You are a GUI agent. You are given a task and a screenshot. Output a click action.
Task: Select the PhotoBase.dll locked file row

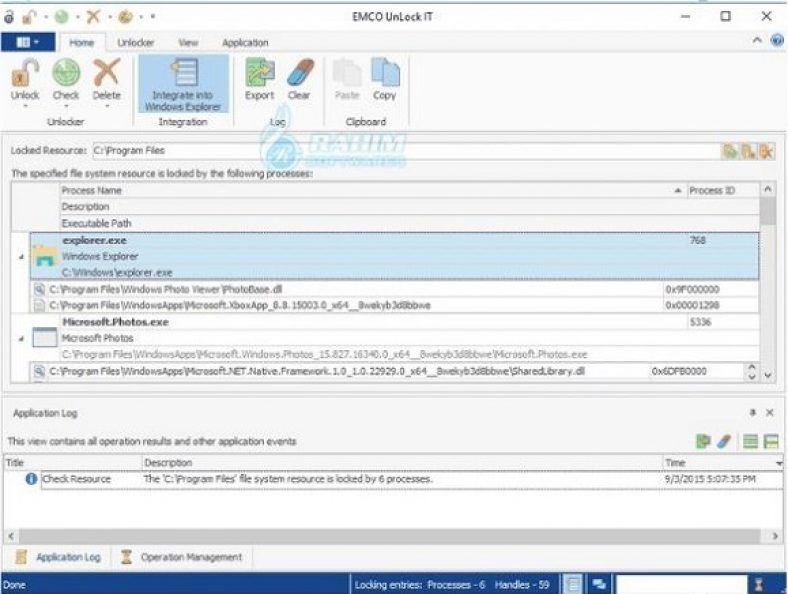point(395,289)
